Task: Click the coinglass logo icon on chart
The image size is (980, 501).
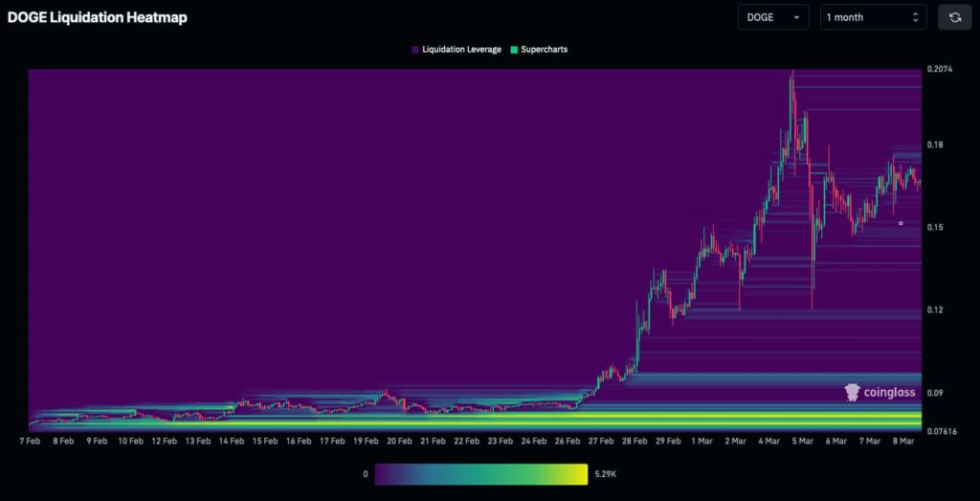Action: (x=852, y=392)
